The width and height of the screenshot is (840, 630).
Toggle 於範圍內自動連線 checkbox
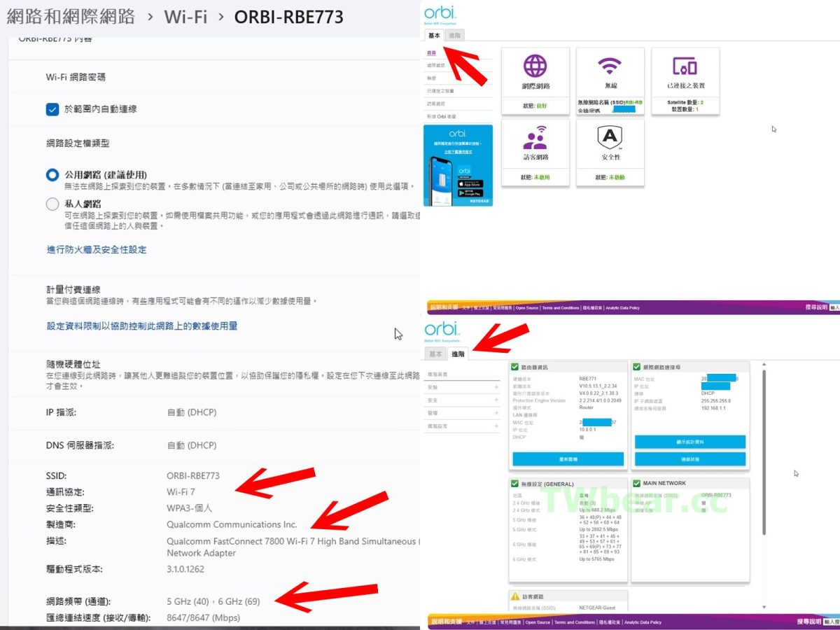(x=52, y=109)
